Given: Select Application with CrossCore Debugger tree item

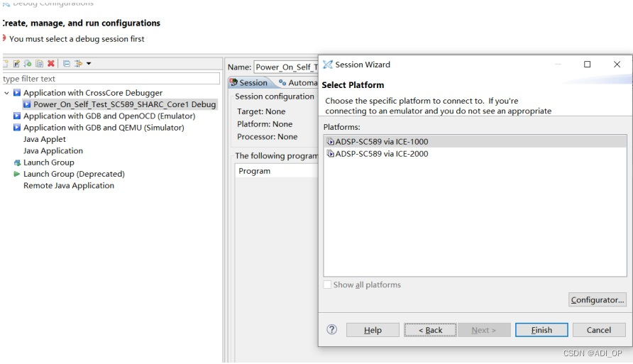Looking at the screenshot, I should point(93,93).
